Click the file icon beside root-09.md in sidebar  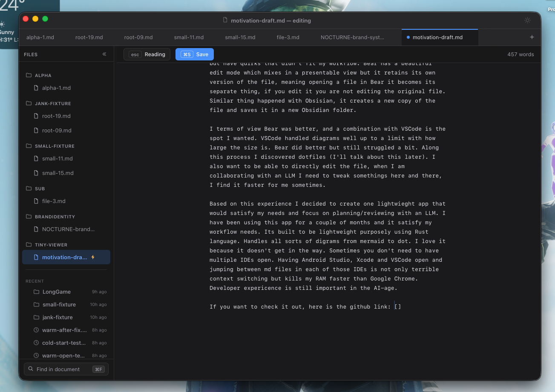click(36, 130)
